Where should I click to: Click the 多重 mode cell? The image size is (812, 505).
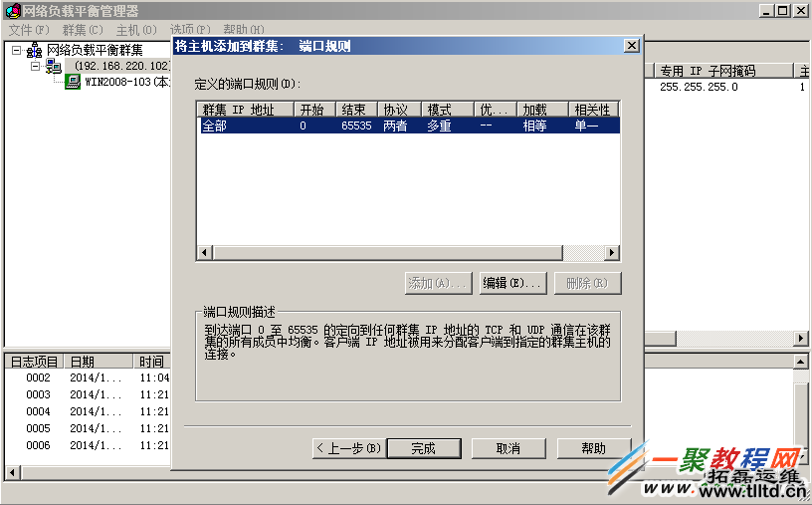pyautogui.click(x=439, y=126)
